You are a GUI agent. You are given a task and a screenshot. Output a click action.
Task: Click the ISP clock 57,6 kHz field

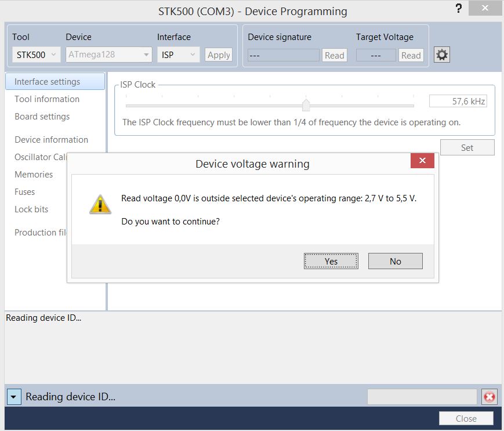458,102
